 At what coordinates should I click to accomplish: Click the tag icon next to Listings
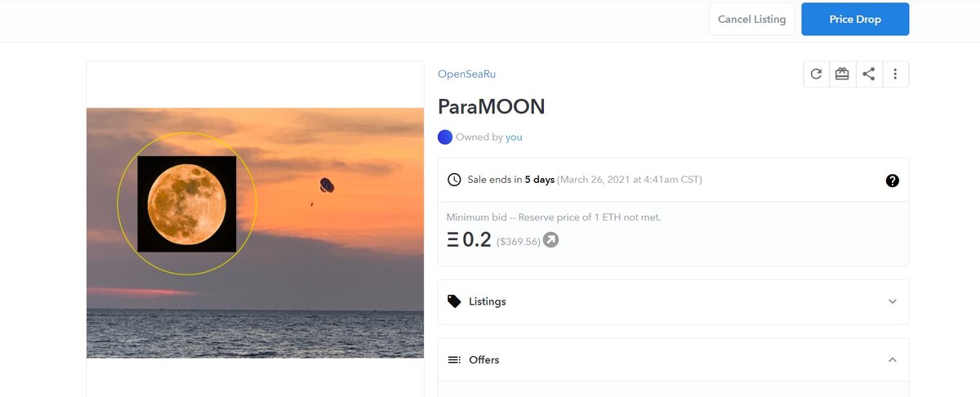tap(454, 301)
